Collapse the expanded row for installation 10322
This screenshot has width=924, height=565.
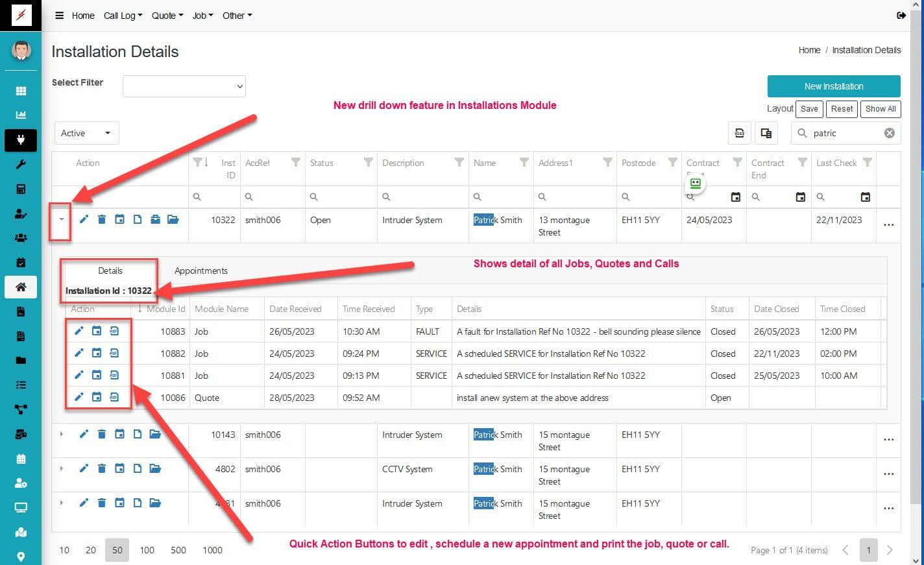click(62, 219)
